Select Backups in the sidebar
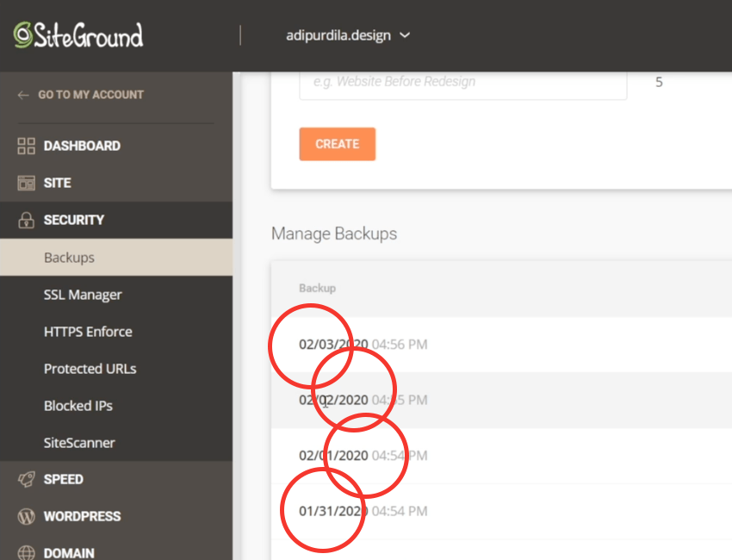The width and height of the screenshot is (732, 560). (116, 258)
